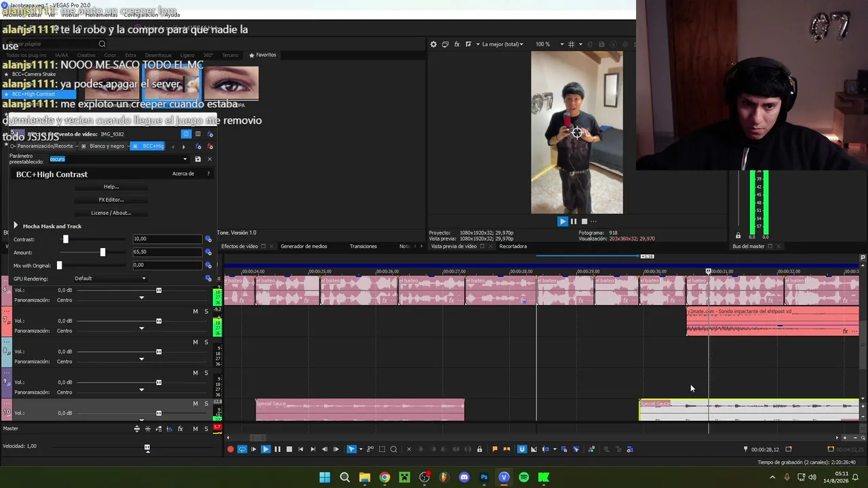Open the 'Generador de medios' tab
Image resolution: width=868 pixels, height=488 pixels.
pos(304,246)
